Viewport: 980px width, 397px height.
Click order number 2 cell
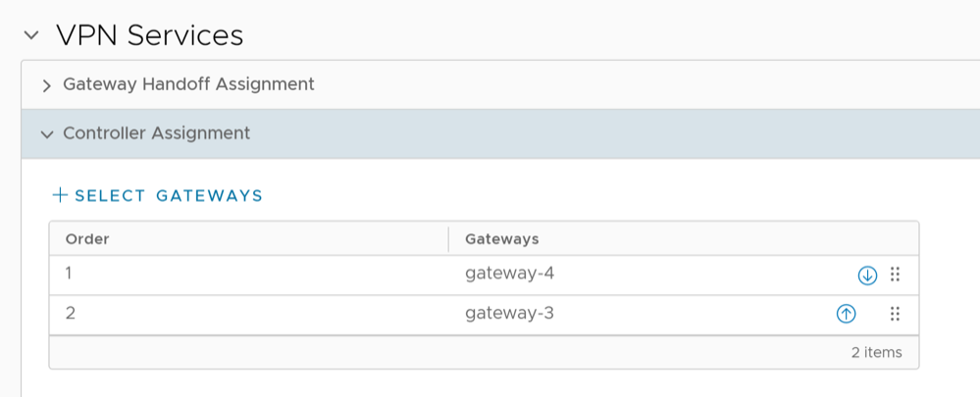tap(71, 314)
